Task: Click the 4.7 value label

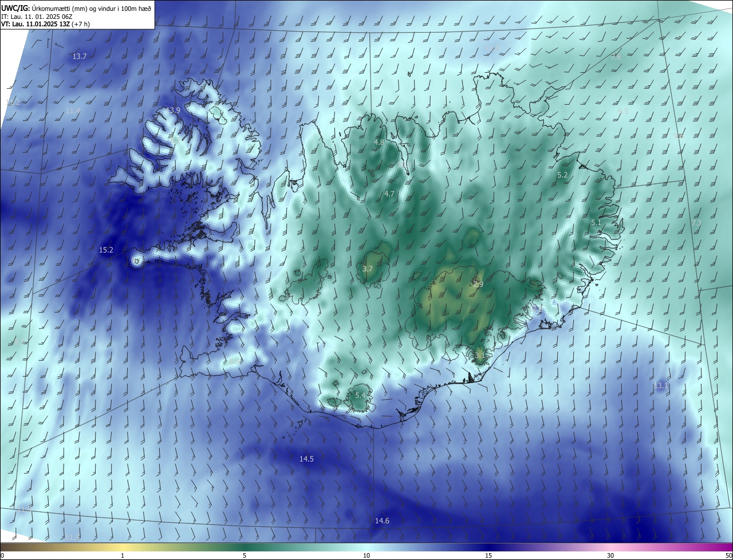Action: tap(389, 194)
